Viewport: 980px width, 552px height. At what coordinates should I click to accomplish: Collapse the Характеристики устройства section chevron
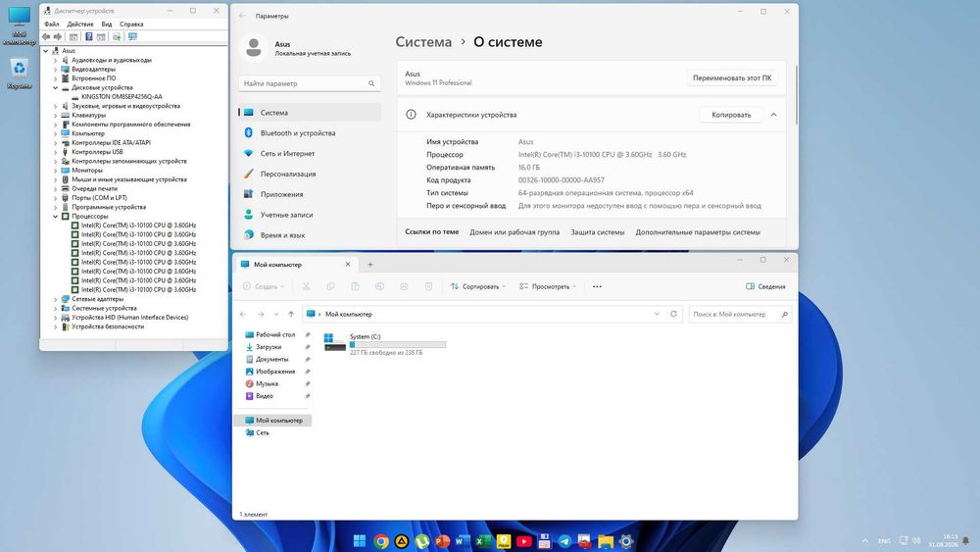click(773, 115)
